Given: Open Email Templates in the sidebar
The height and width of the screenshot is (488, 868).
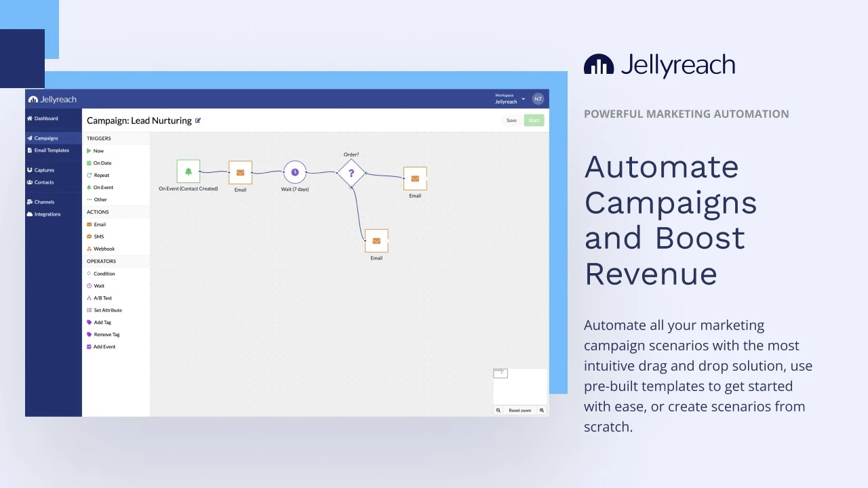Looking at the screenshot, I should click(x=48, y=150).
